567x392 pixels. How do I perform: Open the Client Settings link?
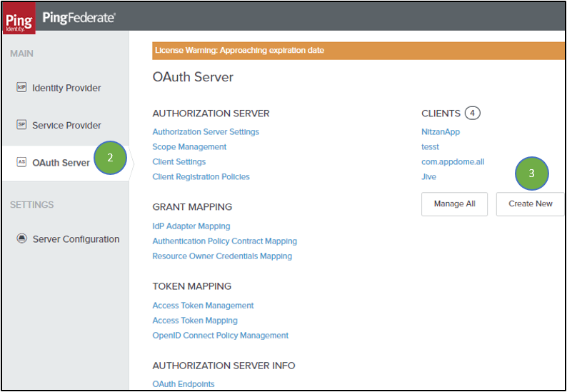point(179,161)
